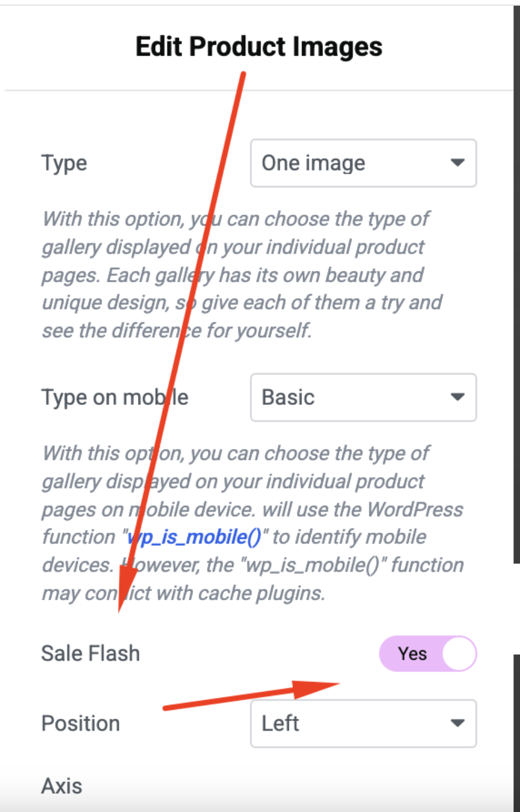Click the upper dark scrollbar on right edge
520x812 pixels.
[517, 284]
